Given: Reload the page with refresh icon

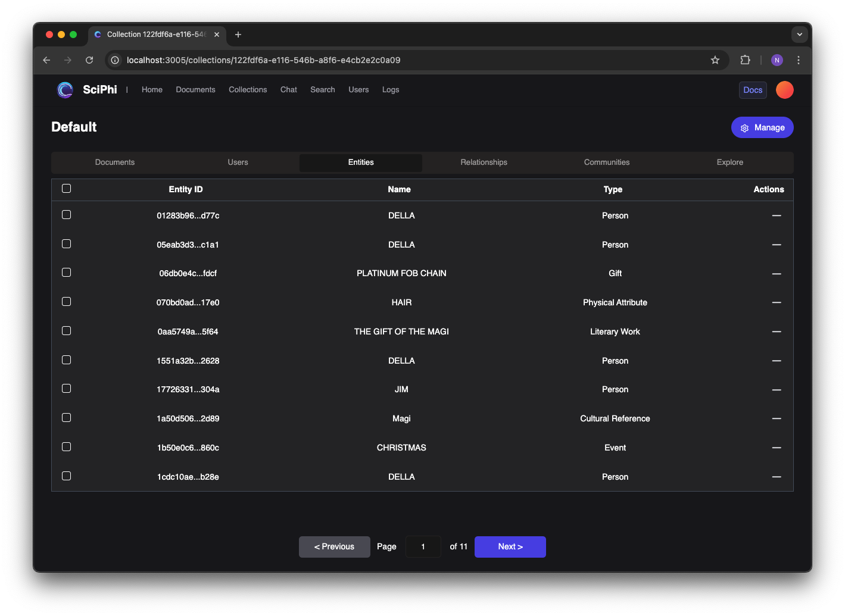Looking at the screenshot, I should pos(89,60).
